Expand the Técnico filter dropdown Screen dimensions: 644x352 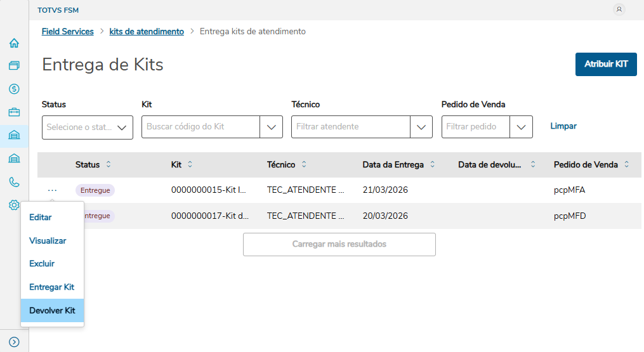[421, 127]
